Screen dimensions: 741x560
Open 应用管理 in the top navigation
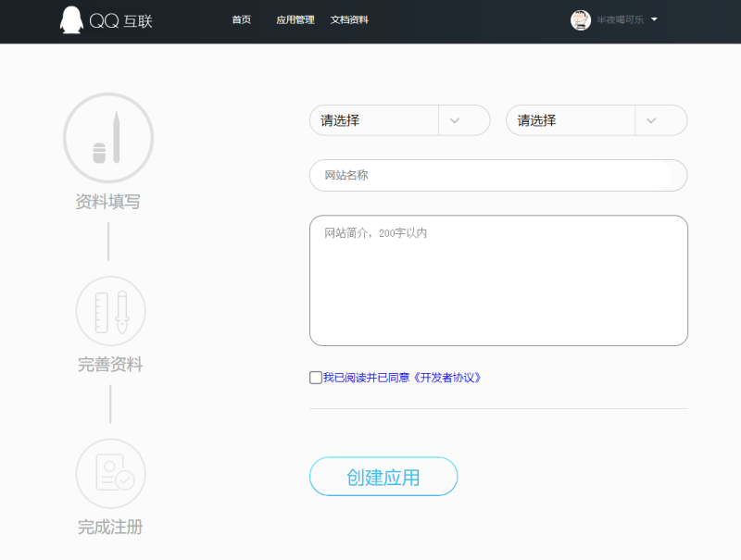pos(295,19)
